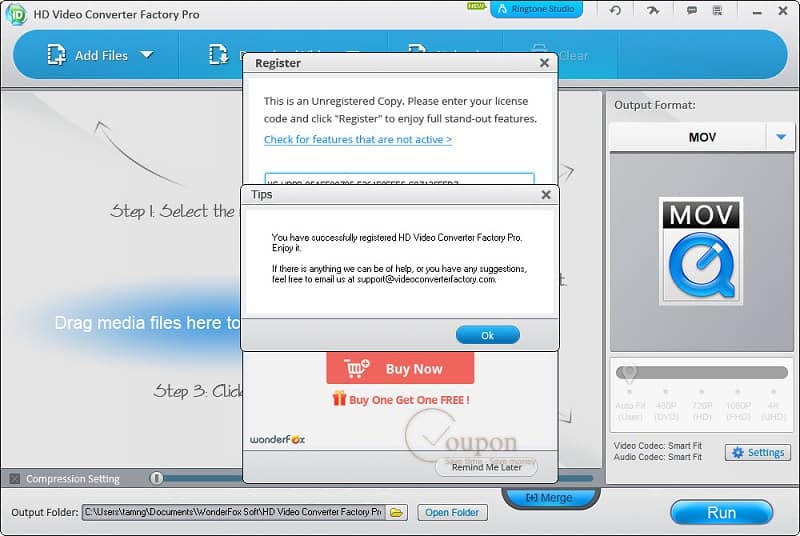Image resolution: width=800 pixels, height=536 pixels.
Task: Click the MOV QuickTime format thumbnail
Action: coord(701,251)
